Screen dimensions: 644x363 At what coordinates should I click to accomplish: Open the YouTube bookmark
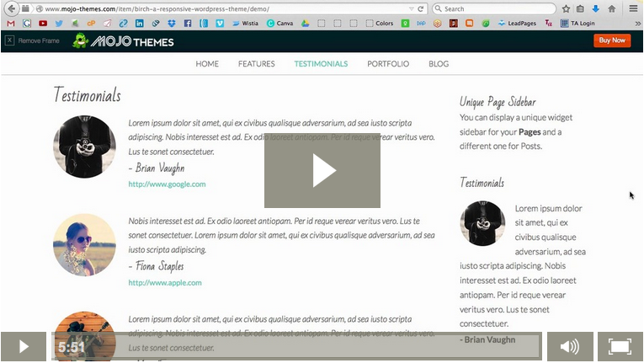(x=43, y=24)
